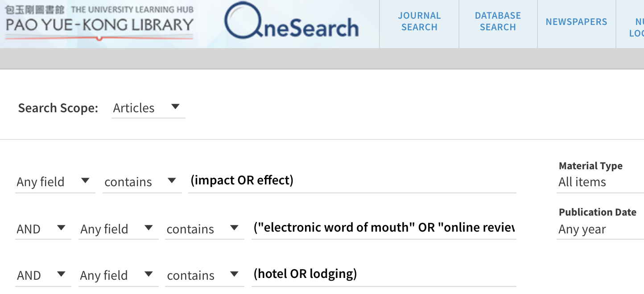Viewport: 644px width, 294px height.
Task: Open the first row's contains condition dropdown
Action: (x=142, y=182)
